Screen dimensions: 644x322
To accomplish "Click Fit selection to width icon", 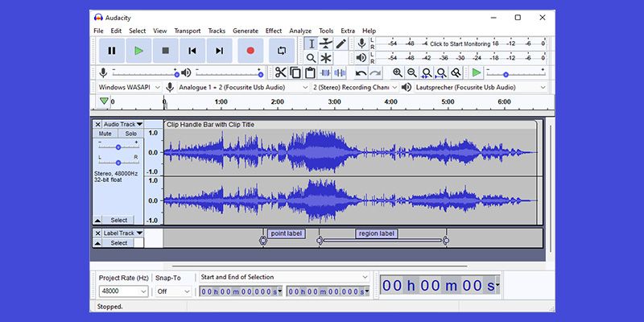I will [427, 72].
